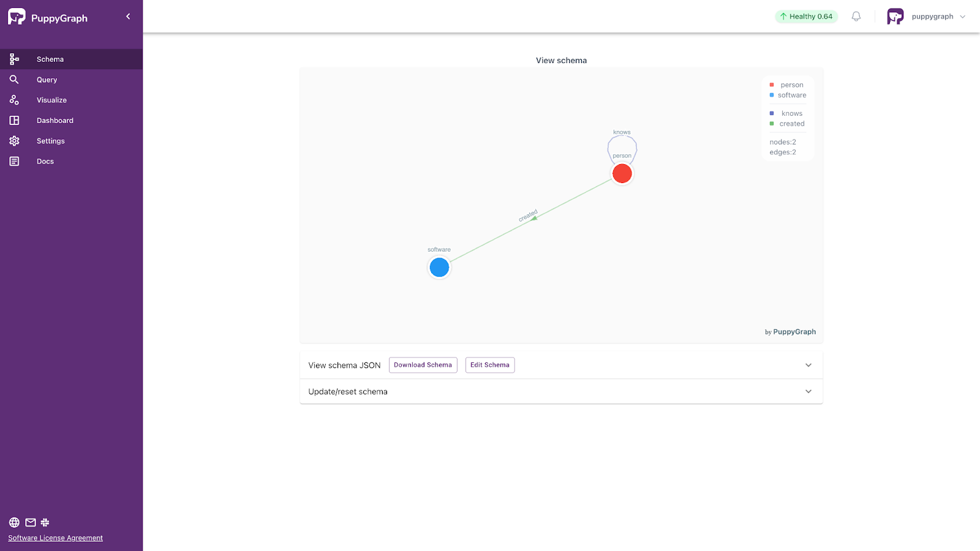Image resolution: width=980 pixels, height=551 pixels.
Task: Expand the View schema JSON section chevron
Action: click(x=809, y=365)
